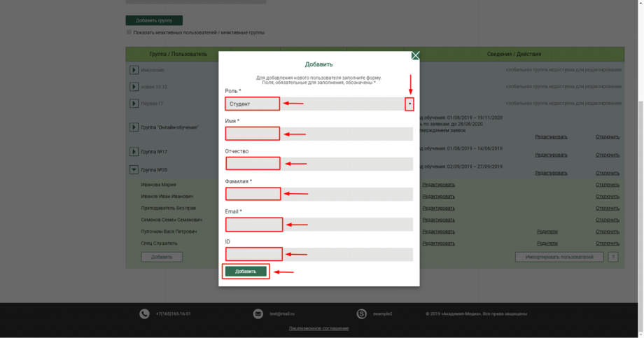
Task: Submit form with green Добавить button
Action: [246, 272]
